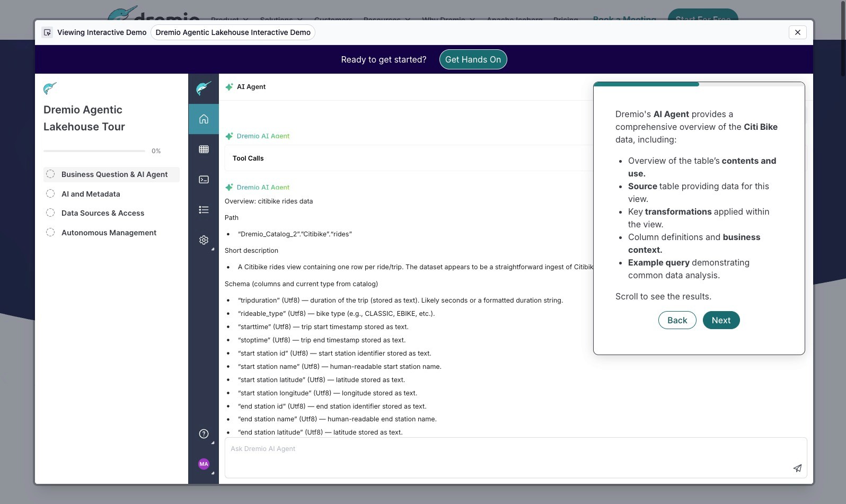Click the tour progress bar at 0%
846x504 pixels.
point(94,151)
